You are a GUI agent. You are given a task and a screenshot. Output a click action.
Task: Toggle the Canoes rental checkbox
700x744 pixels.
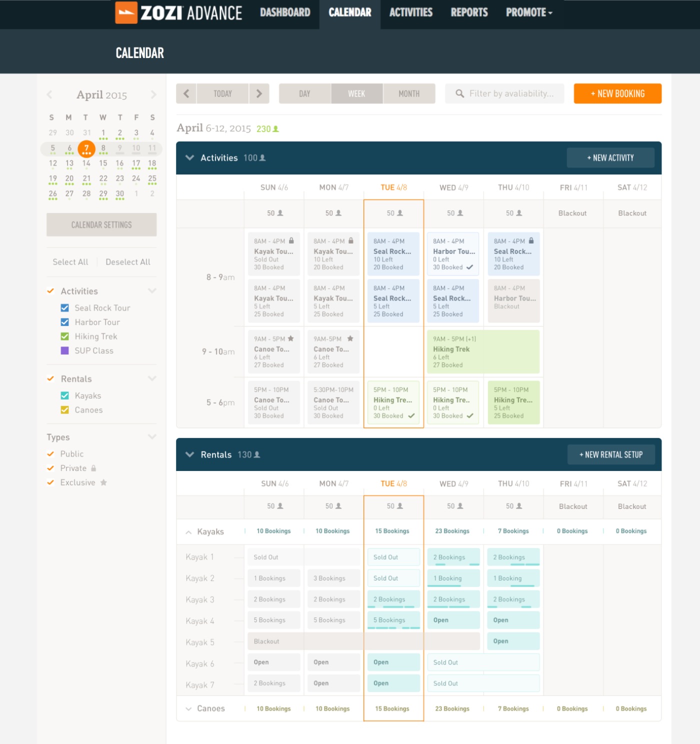click(x=65, y=410)
